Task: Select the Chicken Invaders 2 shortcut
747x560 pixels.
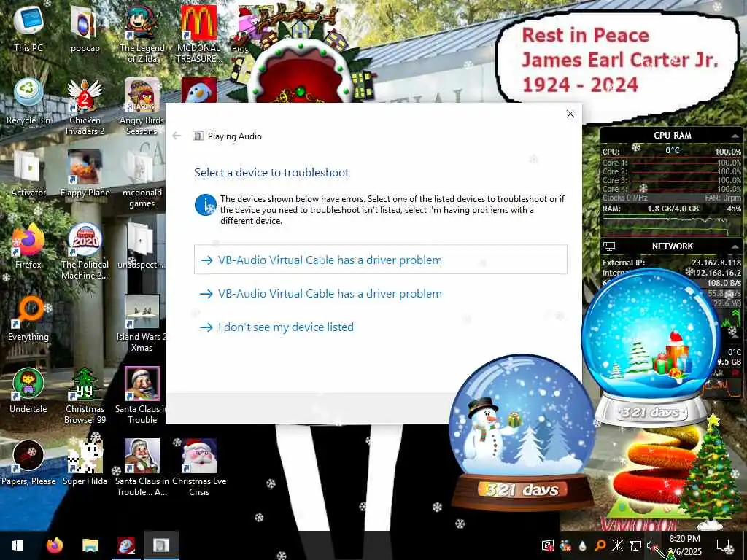Action: point(85,106)
